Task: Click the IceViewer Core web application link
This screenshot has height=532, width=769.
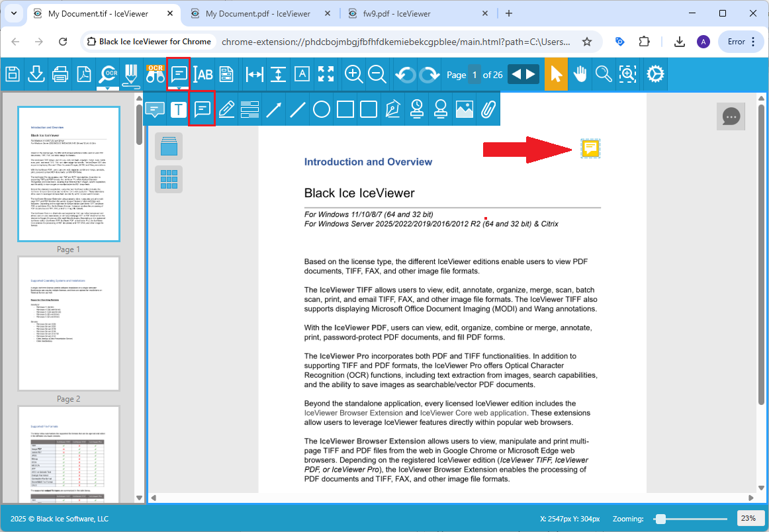Action: (473, 413)
